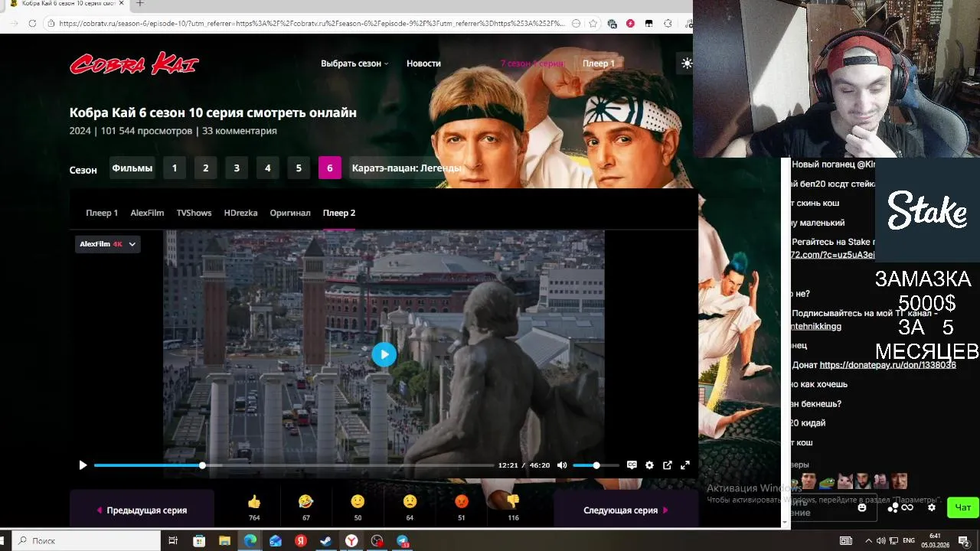Select season 4 button
Screen dimensions: 980x551
267,168
